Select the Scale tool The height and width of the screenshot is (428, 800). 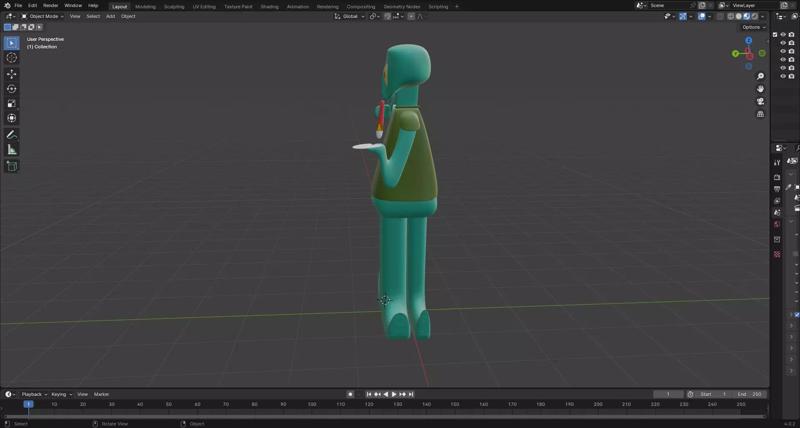(12, 104)
